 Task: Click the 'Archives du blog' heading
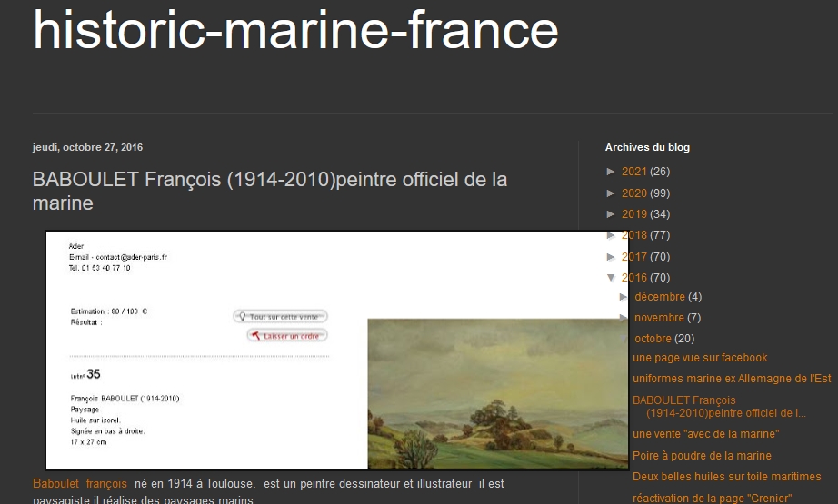(647, 147)
